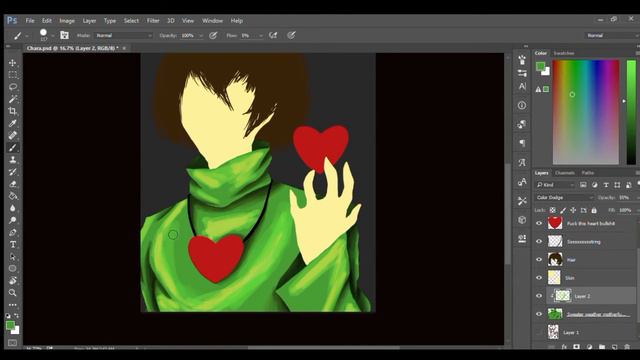Hide the heart layer at top
The image size is (640, 360).
[x=539, y=223]
